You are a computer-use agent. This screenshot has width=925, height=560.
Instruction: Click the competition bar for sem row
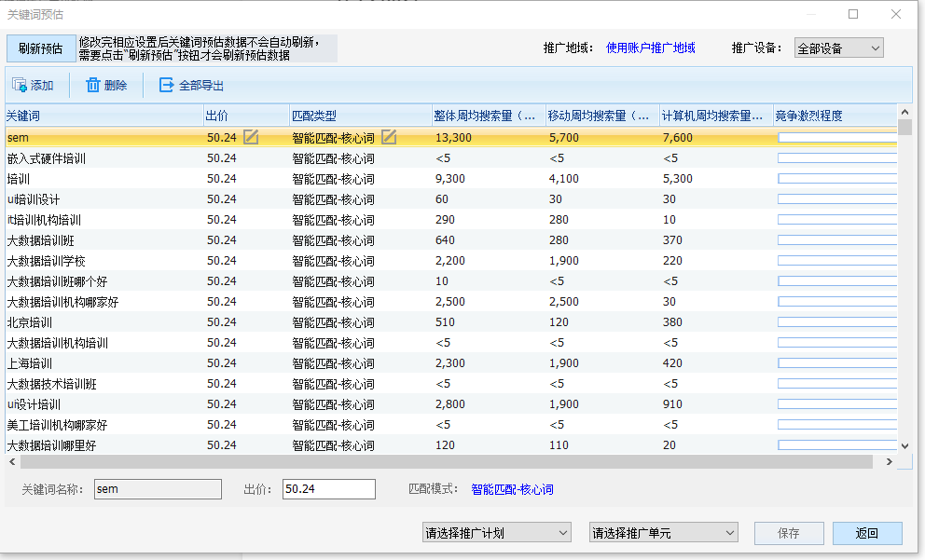pos(836,138)
